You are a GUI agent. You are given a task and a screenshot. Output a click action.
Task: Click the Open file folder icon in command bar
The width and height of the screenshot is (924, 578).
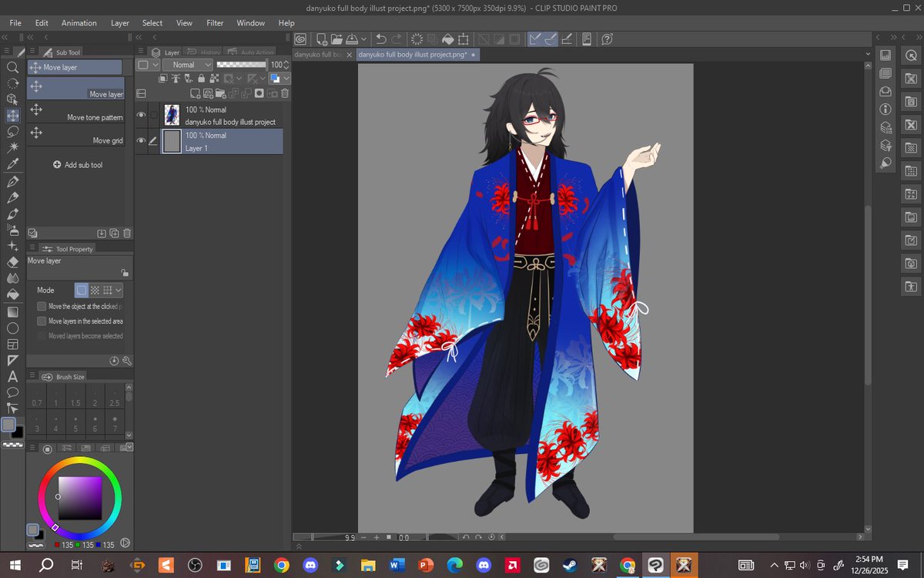[x=336, y=39]
